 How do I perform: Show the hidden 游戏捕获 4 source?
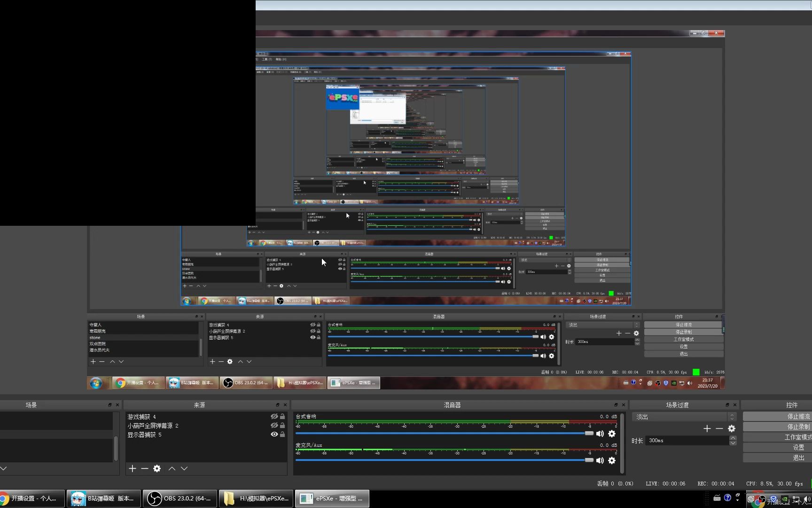[x=274, y=417]
